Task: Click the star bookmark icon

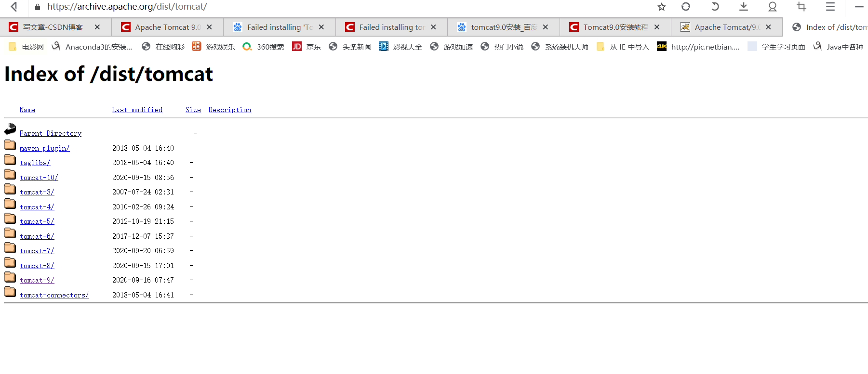Action: click(x=662, y=7)
